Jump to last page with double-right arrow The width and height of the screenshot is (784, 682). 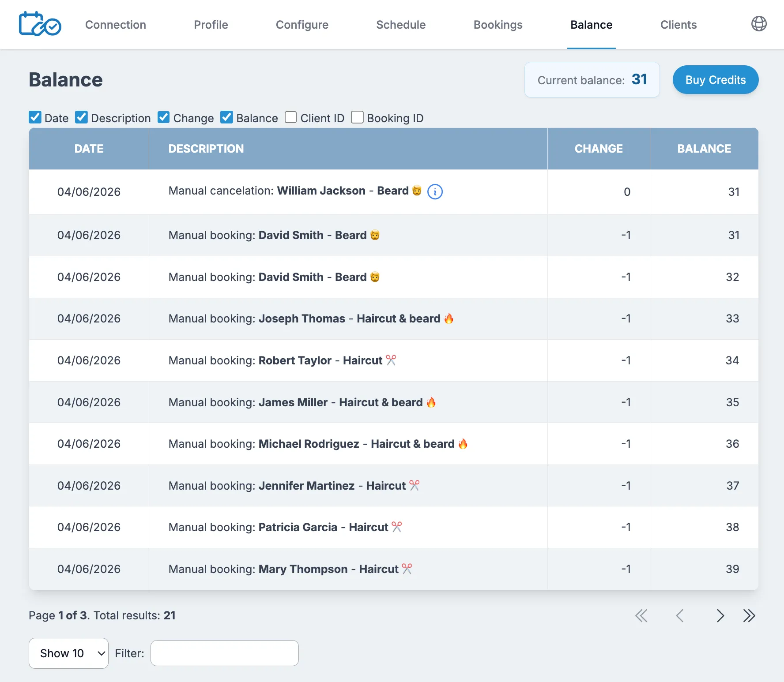749,615
